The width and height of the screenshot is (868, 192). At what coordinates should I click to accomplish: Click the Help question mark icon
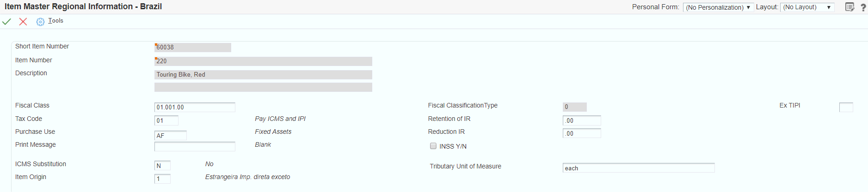tap(863, 7)
